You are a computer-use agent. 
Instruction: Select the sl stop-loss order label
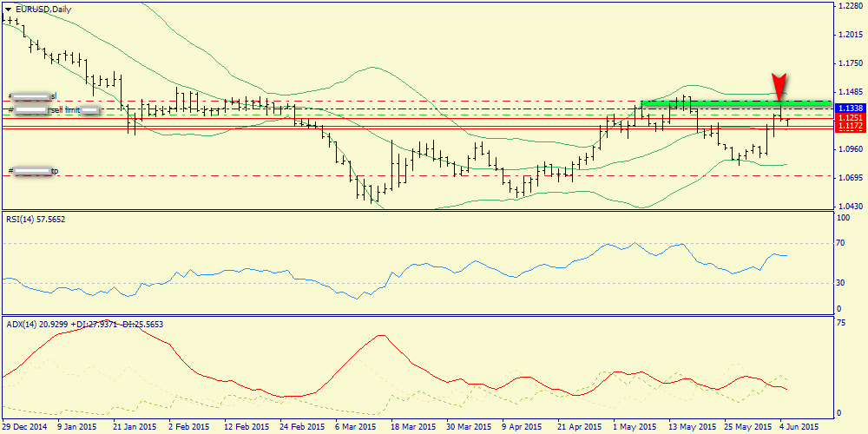(53, 95)
